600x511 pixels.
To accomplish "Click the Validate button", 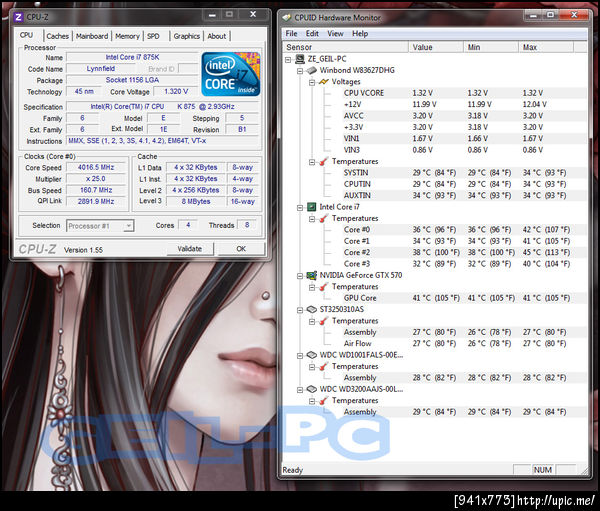I will coord(189,249).
